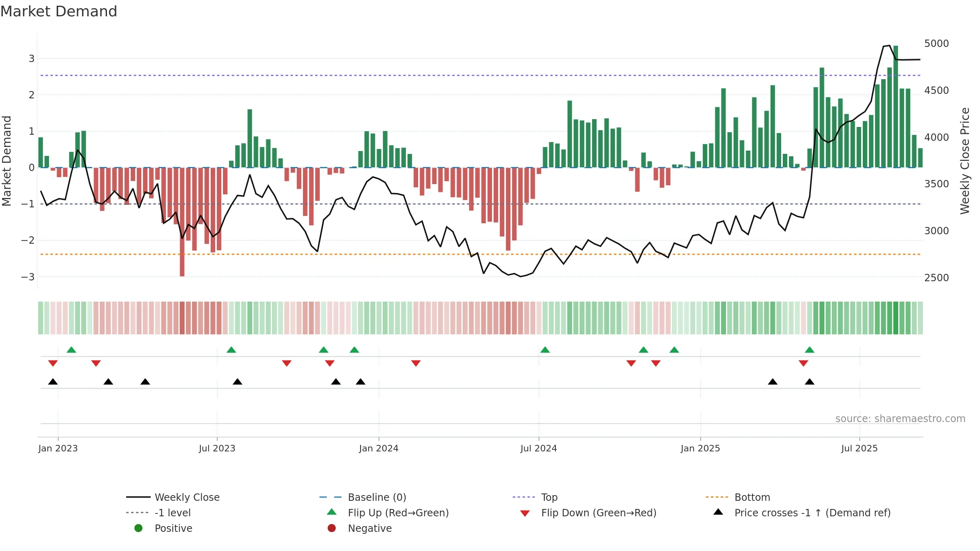This screenshot has height=551, width=980.
Task: Click red Flip Down triangle in legend
Action: 525,513
